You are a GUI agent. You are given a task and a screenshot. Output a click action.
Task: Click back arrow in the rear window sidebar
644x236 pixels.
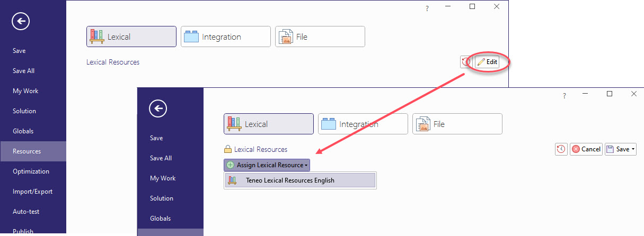(x=21, y=21)
